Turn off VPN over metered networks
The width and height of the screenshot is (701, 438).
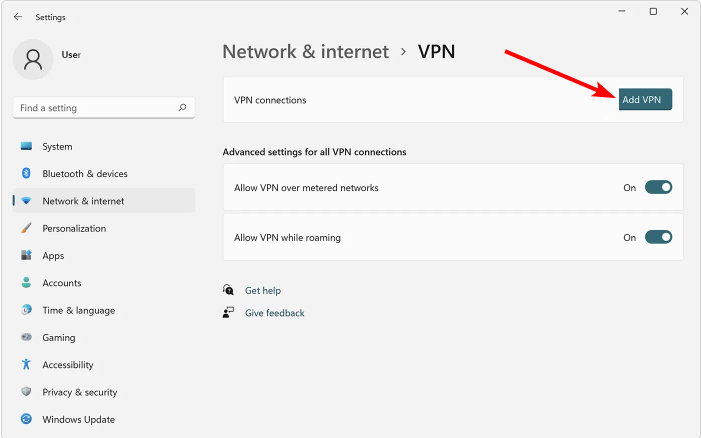(658, 187)
